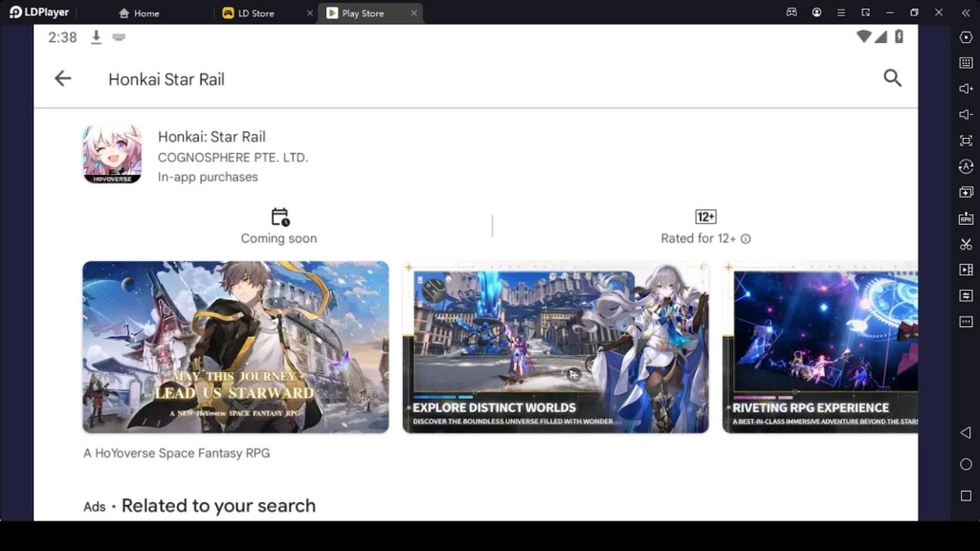Open the Riveting RPG Experience screenshot
Image resolution: width=980 pixels, height=551 pixels.
[820, 346]
